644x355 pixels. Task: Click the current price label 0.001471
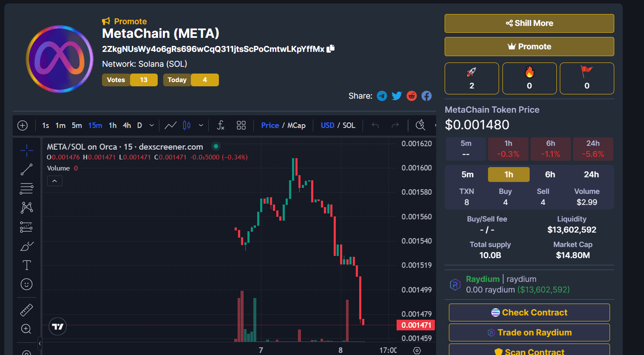click(416, 325)
